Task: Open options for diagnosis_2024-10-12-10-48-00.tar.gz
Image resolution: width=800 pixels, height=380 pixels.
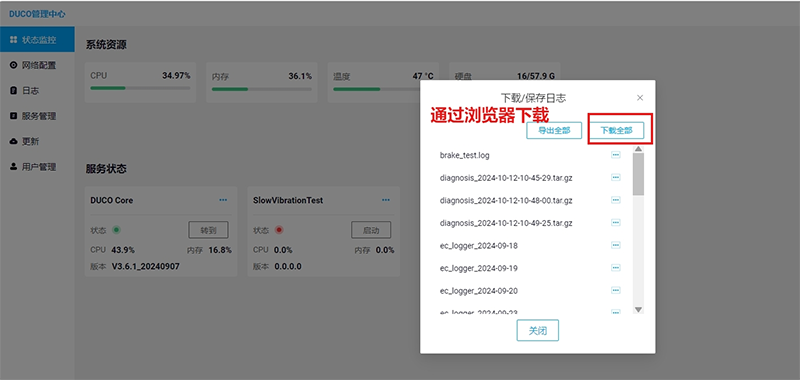Action: [616, 200]
